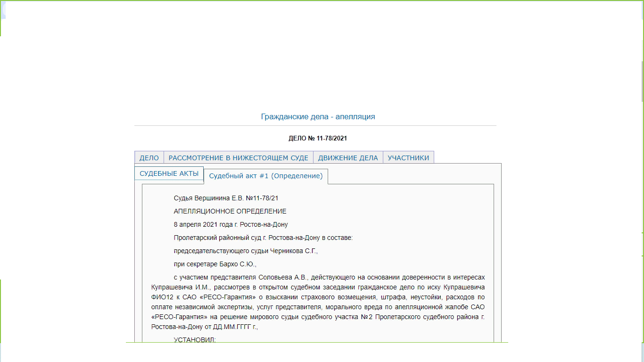The image size is (644, 362).
Task: Click the Ростова-на-Дону от ДД.ММ.ГГГГ text
Action: click(x=204, y=326)
